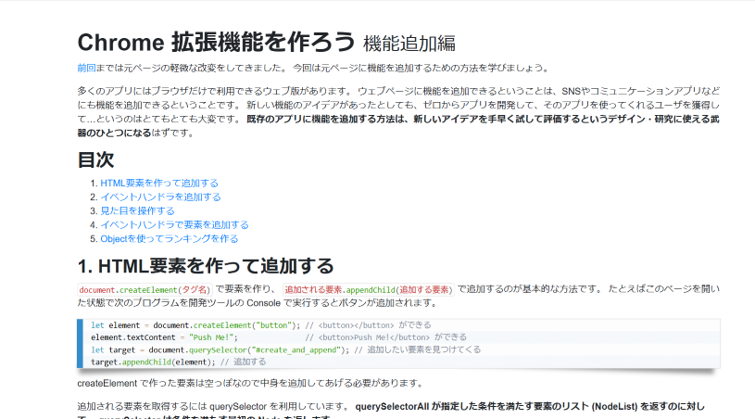Open 'イベントハンドラで要素を追加する' contents link
The height and width of the screenshot is (419, 755).
[174, 225]
